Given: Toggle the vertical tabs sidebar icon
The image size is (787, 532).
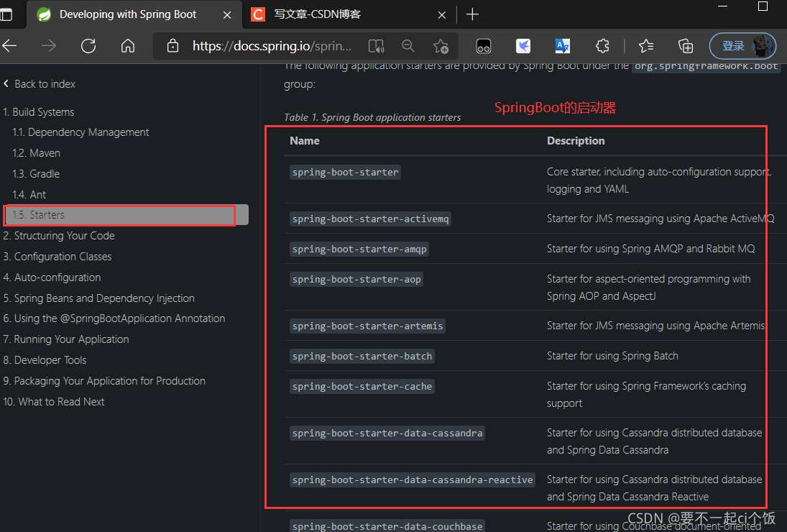Looking at the screenshot, I should pyautogui.click(x=6, y=14).
